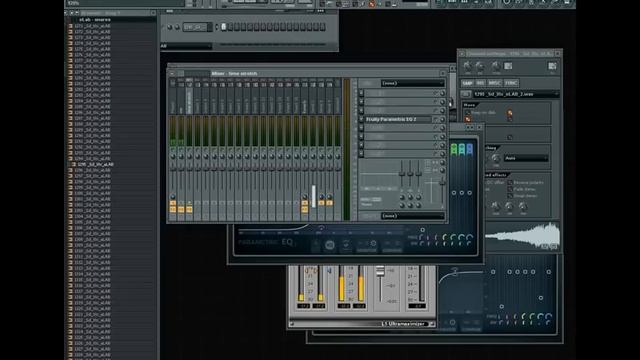640x360 pixels.
Task: Toggle the lit first step in step sequencer
Action: (223, 27)
